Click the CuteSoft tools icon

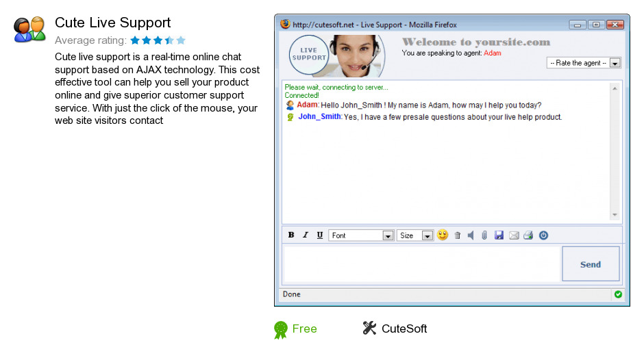click(369, 328)
